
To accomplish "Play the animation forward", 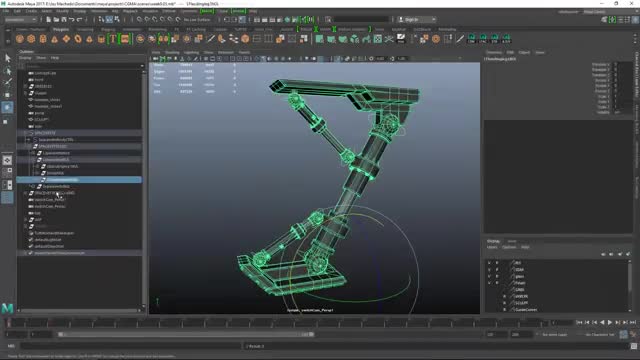I will pos(610,322).
